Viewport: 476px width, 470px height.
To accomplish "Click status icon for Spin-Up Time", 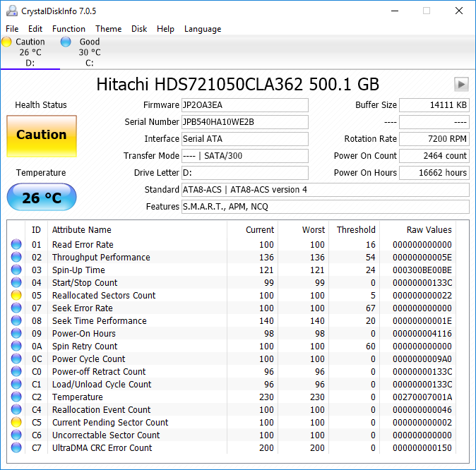I will tap(16, 270).
